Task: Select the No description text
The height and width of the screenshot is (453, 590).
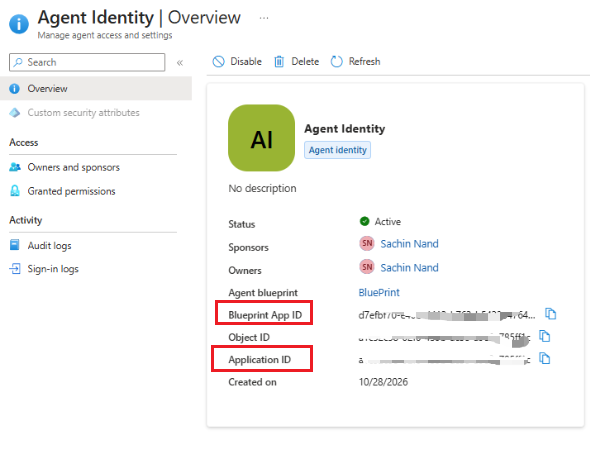Action: coord(262,188)
